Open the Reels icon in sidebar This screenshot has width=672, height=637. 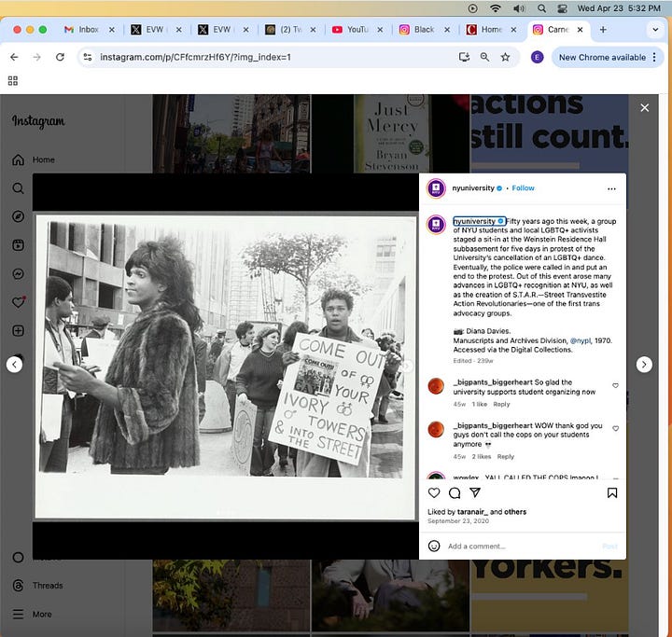tap(18, 245)
